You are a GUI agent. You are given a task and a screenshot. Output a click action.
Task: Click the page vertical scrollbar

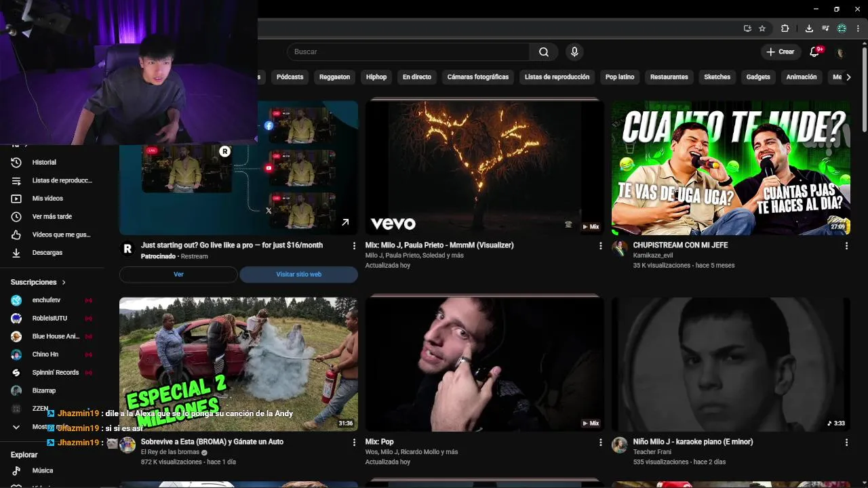864,88
